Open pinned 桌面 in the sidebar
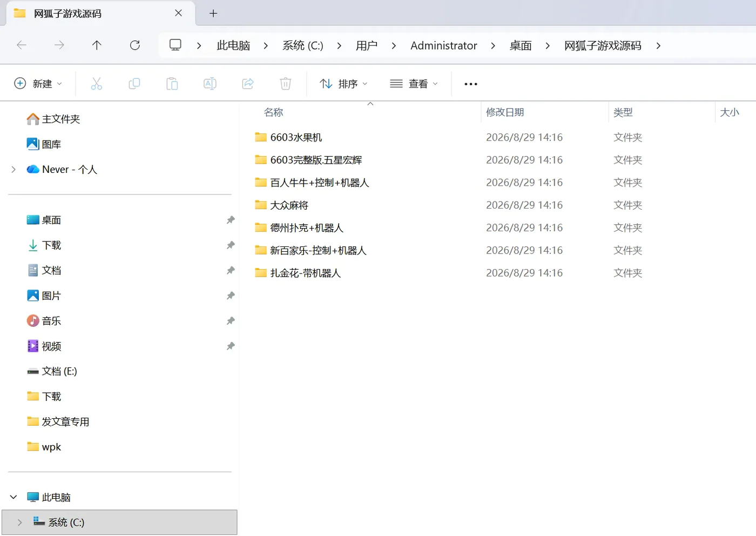 point(44,220)
